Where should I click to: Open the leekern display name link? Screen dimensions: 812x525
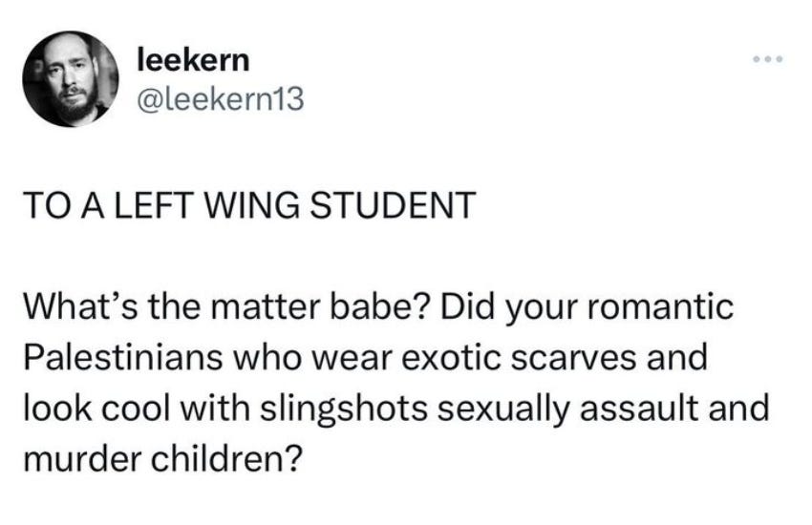tap(193, 60)
